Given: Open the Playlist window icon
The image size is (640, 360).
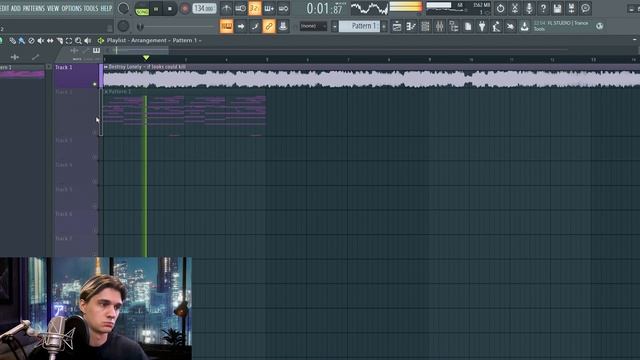Looking at the screenshot, I should tap(397, 27).
